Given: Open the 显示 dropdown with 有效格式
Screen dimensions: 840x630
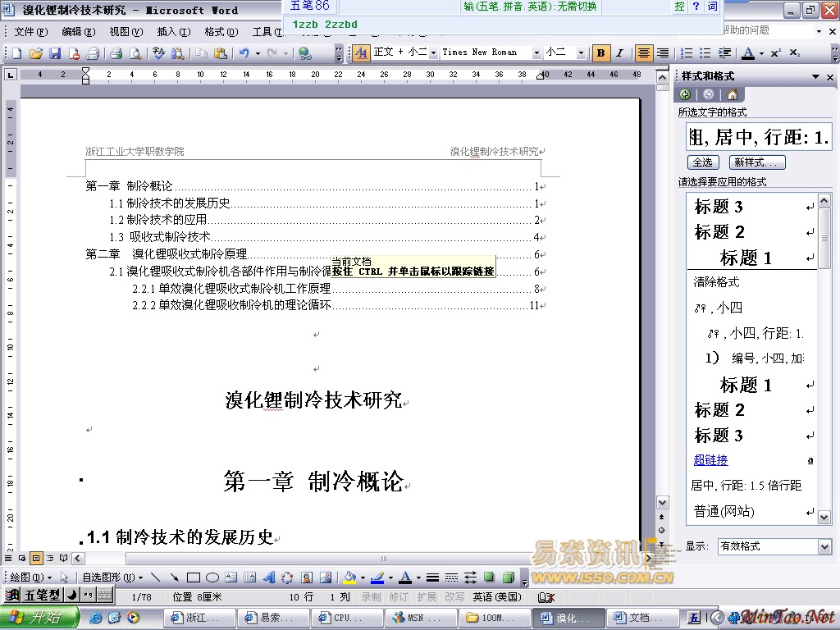Looking at the screenshot, I should 824,546.
